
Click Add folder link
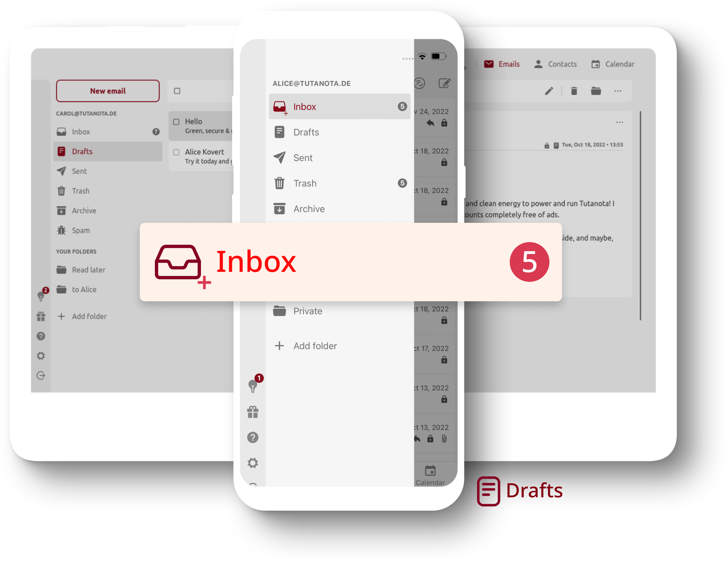pos(316,345)
